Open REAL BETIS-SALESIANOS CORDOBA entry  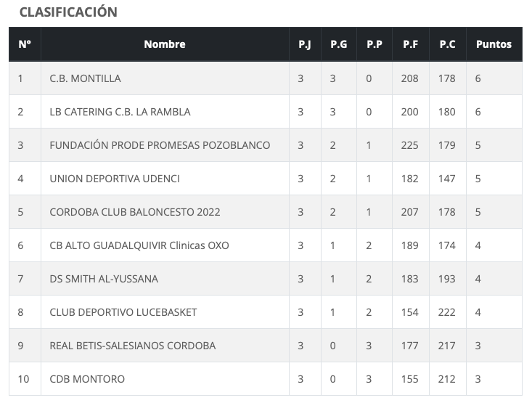(133, 346)
